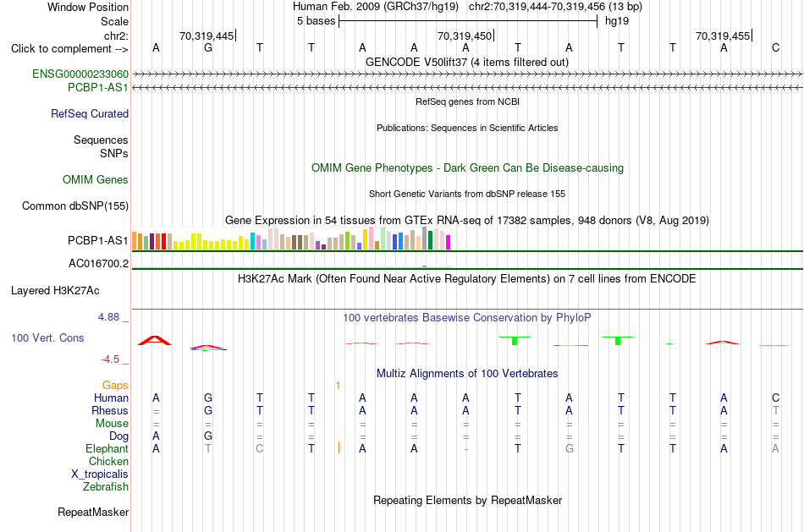This screenshot has width=804, height=532.
Task: Click the Human species label
Action: [x=111, y=398]
